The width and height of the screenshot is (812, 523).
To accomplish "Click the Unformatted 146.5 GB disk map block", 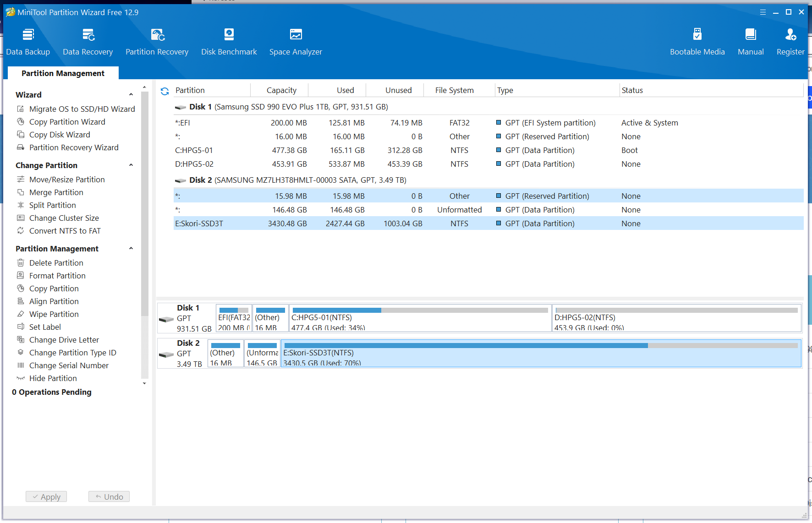I will pyautogui.click(x=262, y=354).
